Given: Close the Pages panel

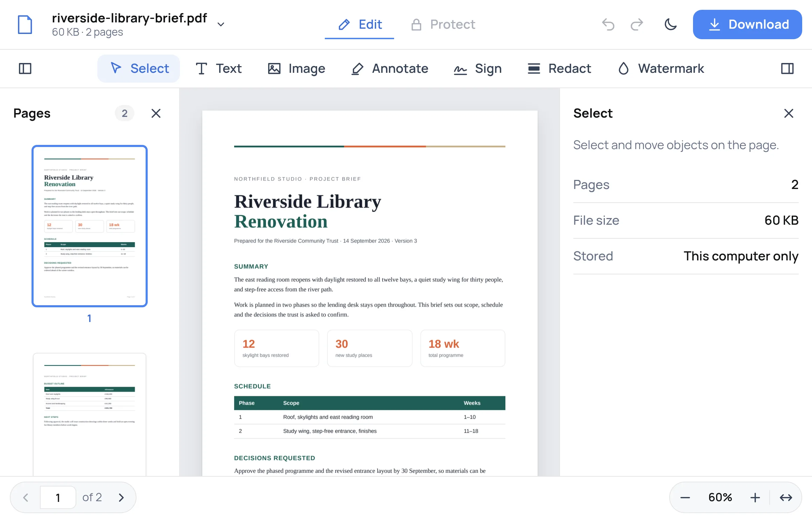Looking at the screenshot, I should 156,113.
